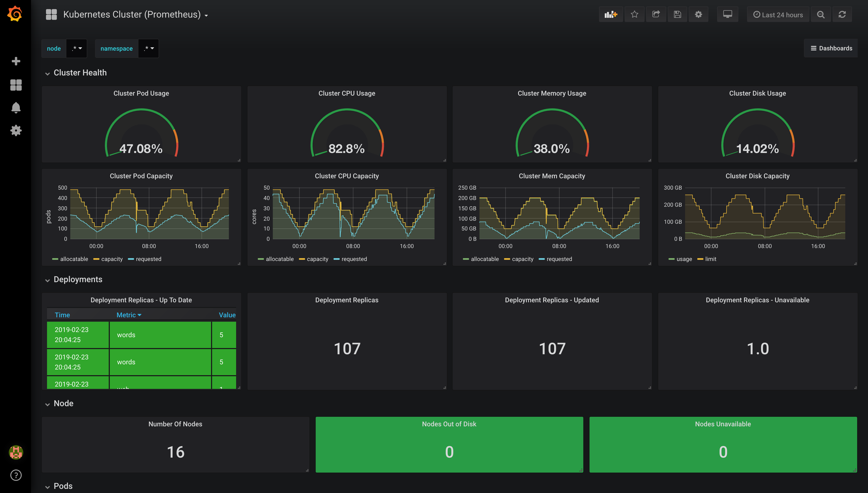Click the zoom out time range icon
This screenshot has height=493, width=868.
(x=821, y=14)
